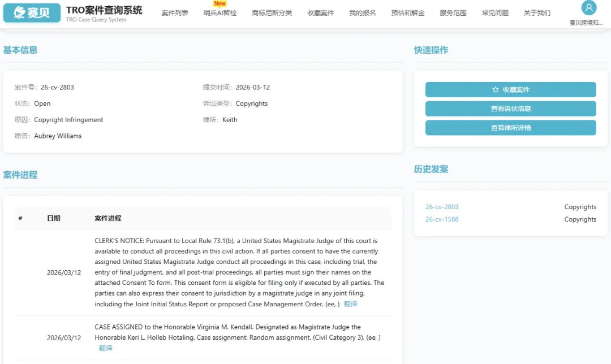Open 哨兵AI智检 menu item
Viewport: 611px width, 364px height.
220,13
